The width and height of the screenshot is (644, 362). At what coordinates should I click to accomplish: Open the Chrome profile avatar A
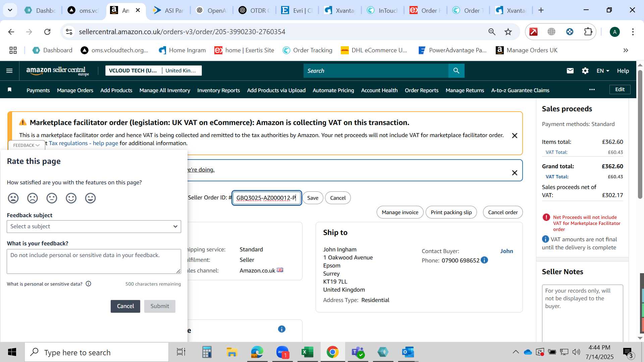614,32
